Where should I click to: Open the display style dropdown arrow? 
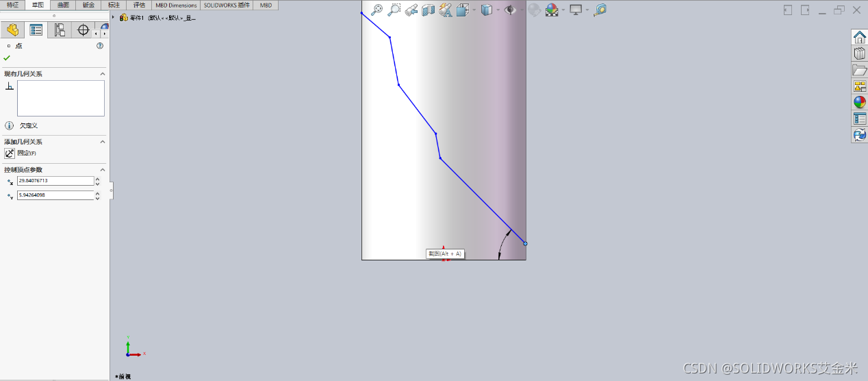point(498,10)
